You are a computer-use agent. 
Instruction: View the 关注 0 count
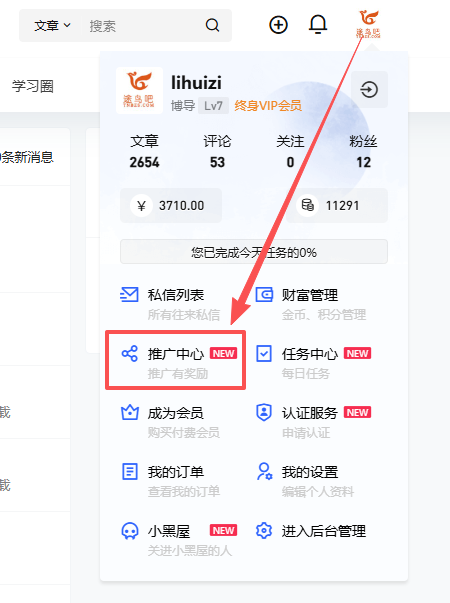coord(290,152)
